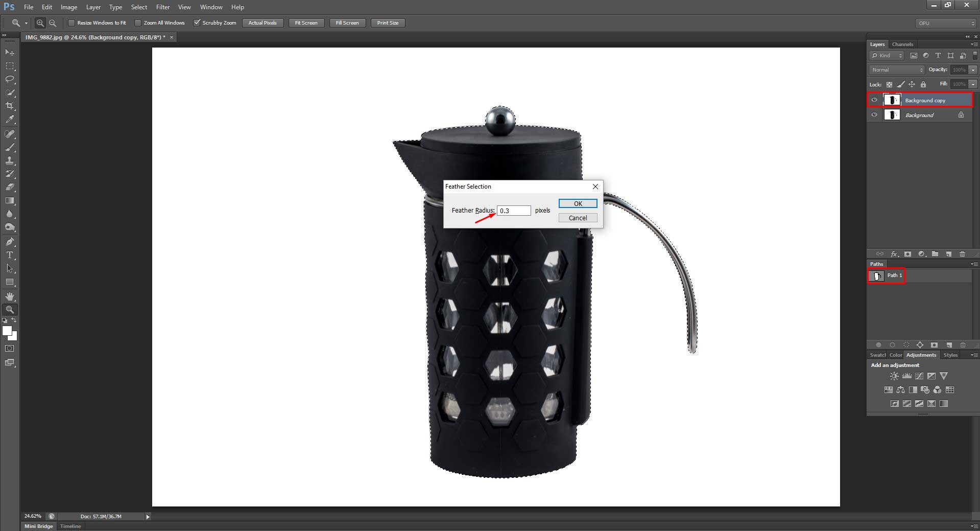Select the Horizontal Type tool
980x531 pixels.
click(10, 256)
